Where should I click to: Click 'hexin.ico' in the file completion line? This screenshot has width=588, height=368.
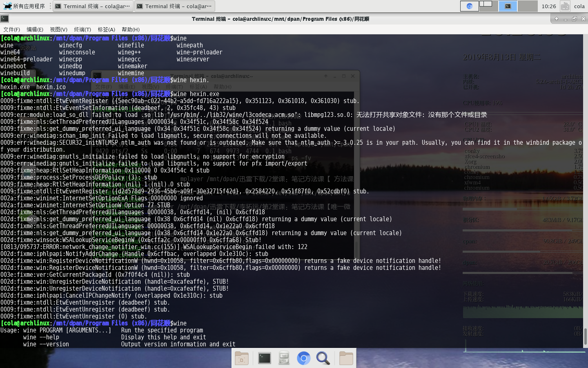51,87
